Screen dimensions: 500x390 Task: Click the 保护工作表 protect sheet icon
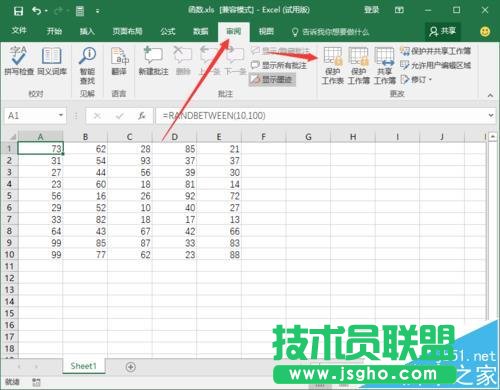click(x=332, y=66)
